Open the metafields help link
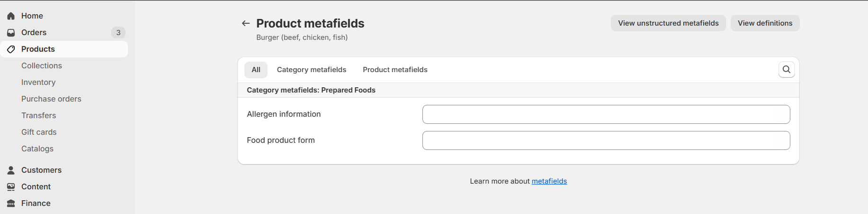The width and height of the screenshot is (868, 214). [x=549, y=181]
